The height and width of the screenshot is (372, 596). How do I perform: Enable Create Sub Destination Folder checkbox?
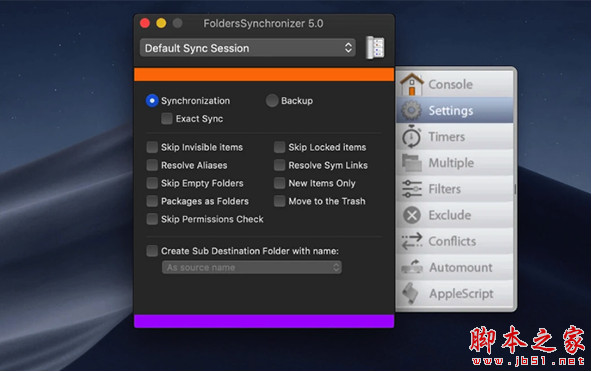click(x=152, y=251)
